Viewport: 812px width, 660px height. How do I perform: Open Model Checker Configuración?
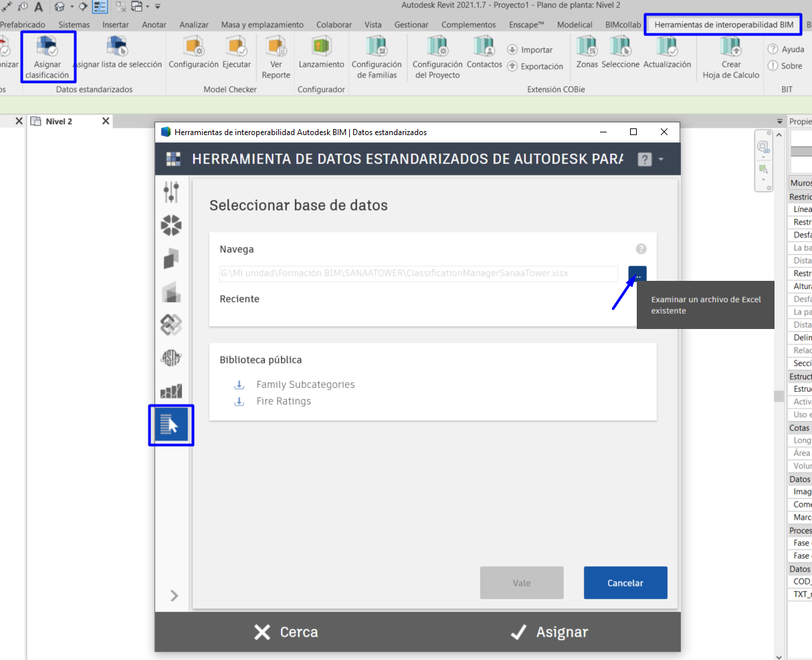tap(193, 46)
